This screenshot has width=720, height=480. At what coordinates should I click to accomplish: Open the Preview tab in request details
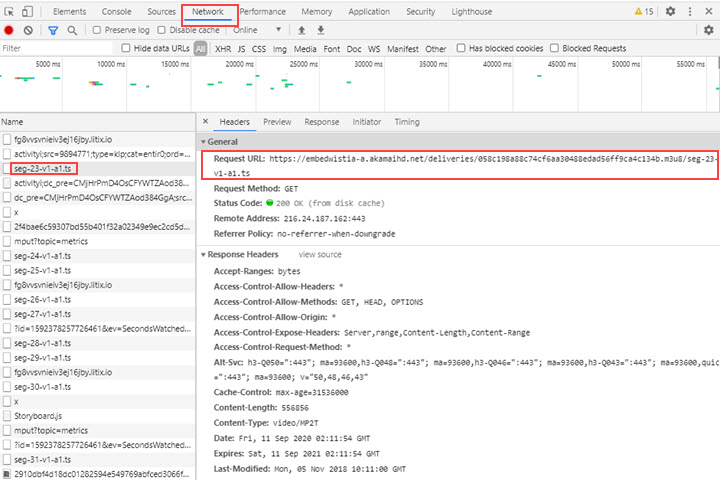(277, 122)
